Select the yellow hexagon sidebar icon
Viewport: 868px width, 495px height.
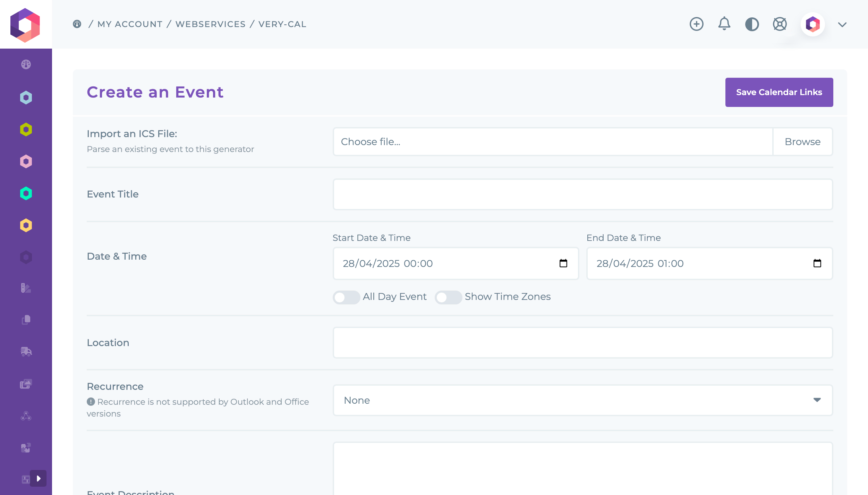tap(26, 225)
